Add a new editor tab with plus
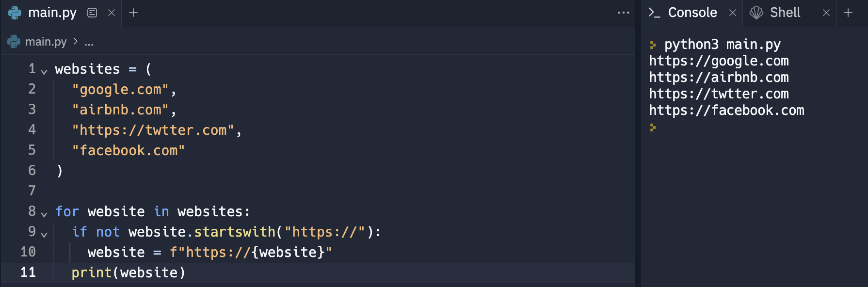The height and width of the screenshot is (287, 868). [133, 13]
